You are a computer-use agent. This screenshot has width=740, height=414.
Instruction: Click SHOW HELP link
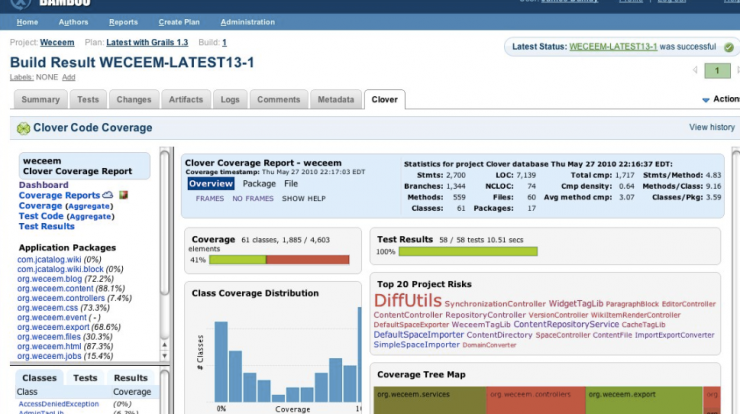(x=304, y=199)
